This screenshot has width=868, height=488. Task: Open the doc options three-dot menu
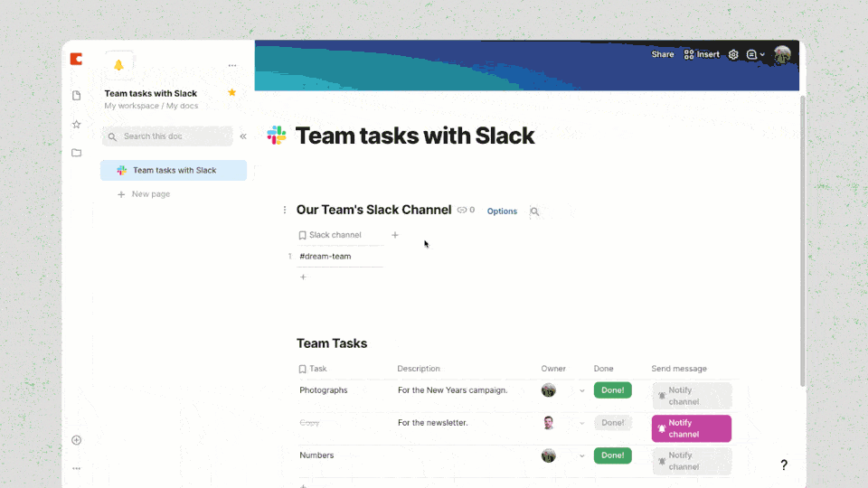click(x=232, y=65)
